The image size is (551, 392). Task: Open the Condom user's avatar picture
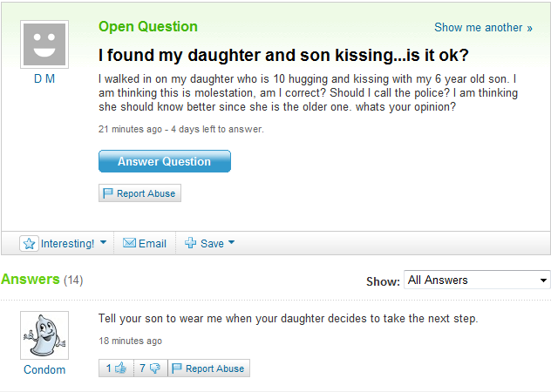click(x=44, y=335)
